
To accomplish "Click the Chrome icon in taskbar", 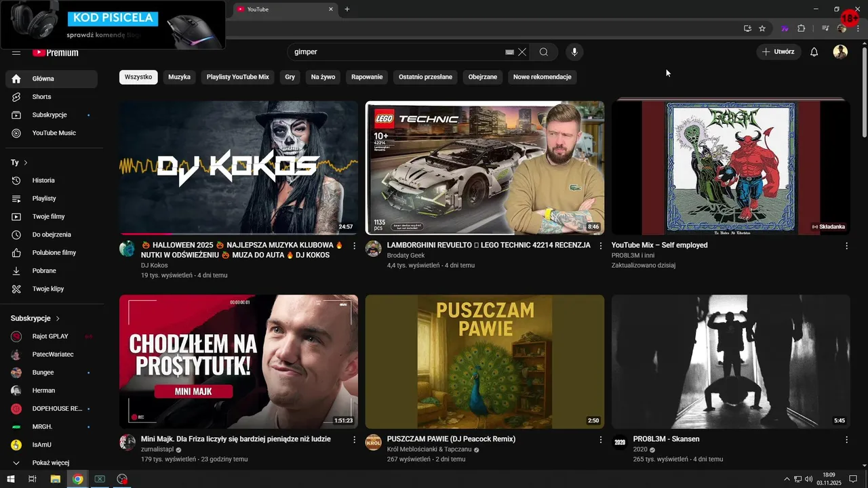I will coord(78,479).
